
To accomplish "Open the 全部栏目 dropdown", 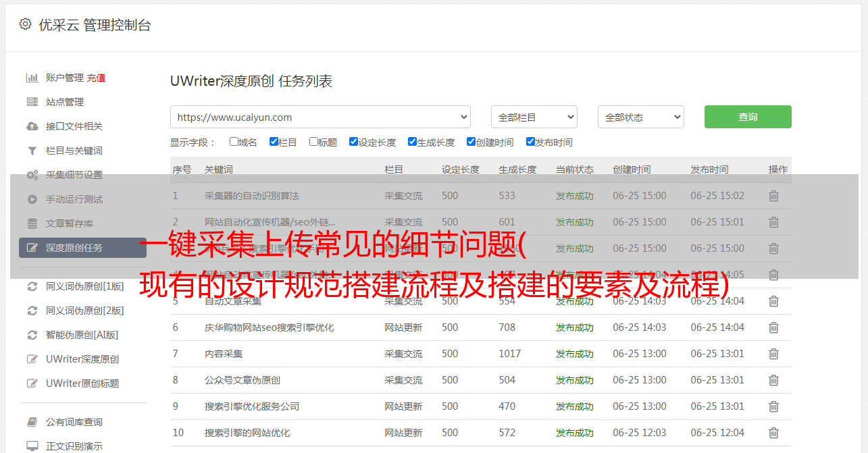I will pos(534,117).
